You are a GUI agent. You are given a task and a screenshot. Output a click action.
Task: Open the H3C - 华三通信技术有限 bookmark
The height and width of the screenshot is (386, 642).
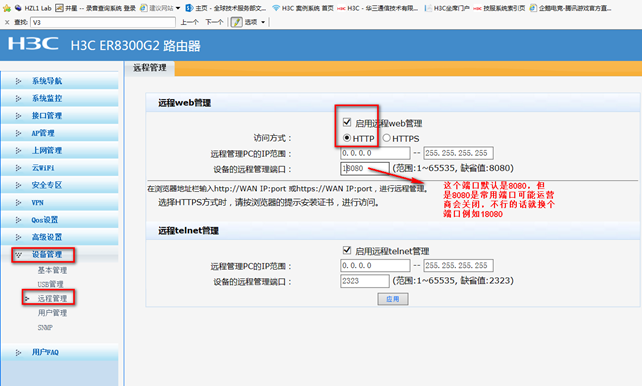378,8
